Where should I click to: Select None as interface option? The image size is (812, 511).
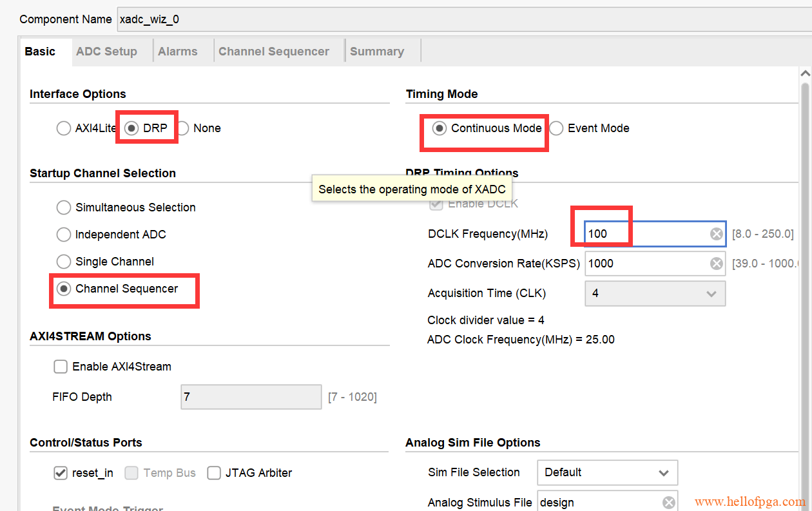pyautogui.click(x=183, y=128)
